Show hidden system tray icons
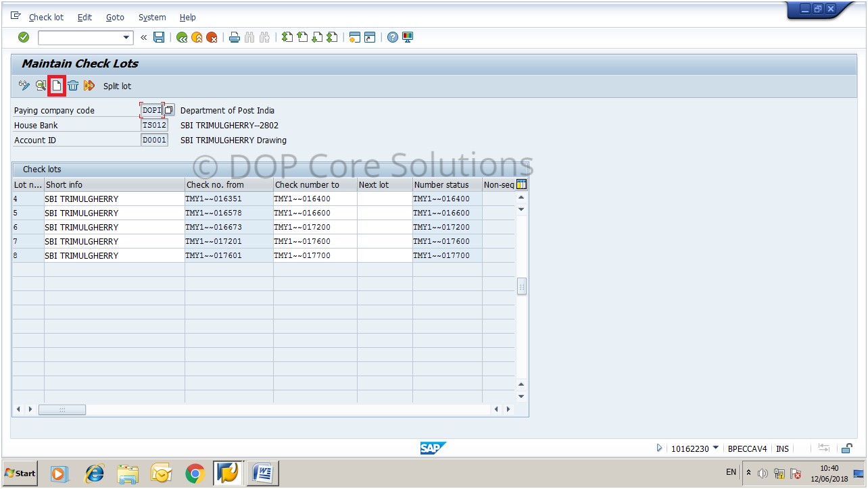This screenshot has width=868, height=489. pos(748,473)
